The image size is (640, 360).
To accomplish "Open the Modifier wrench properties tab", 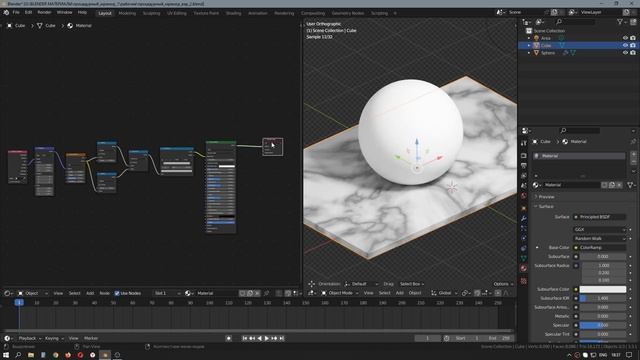I will coord(524,218).
